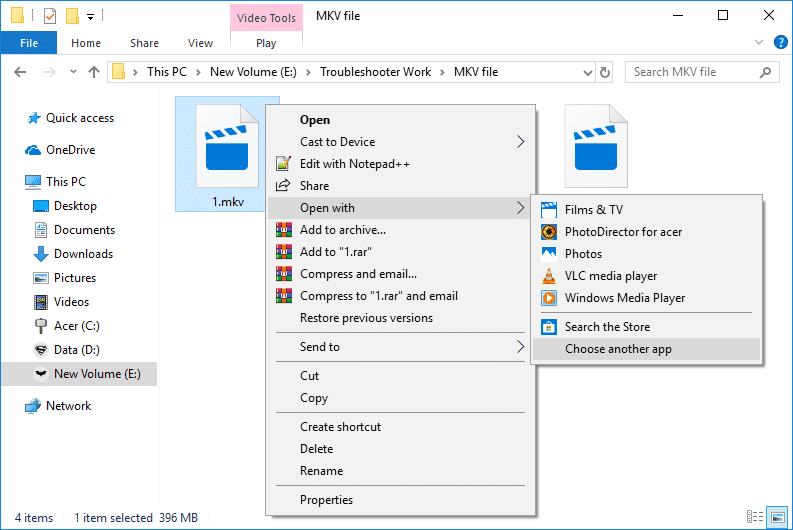Image resolution: width=793 pixels, height=530 pixels.
Task: Click the Photos app icon in submenu
Action: (548, 254)
